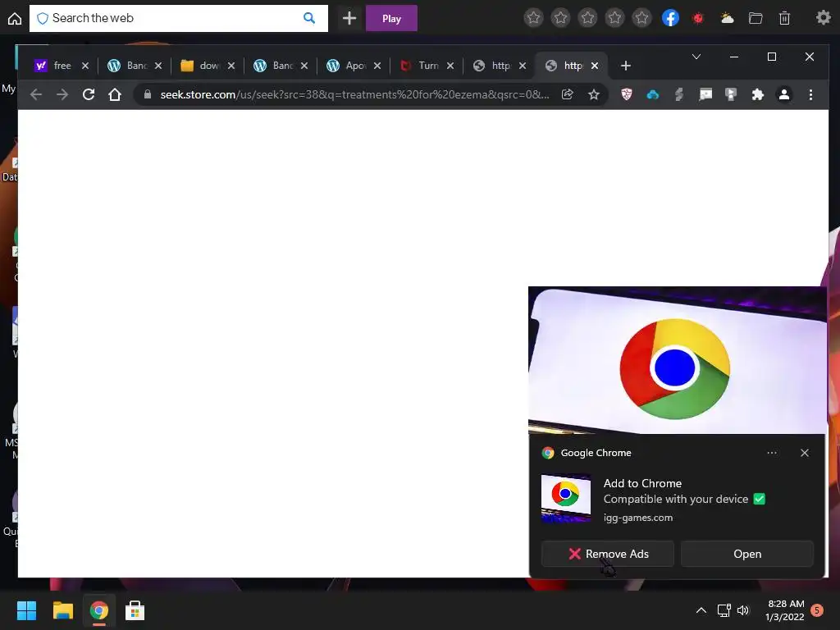Click the seek.store.com address bar
This screenshot has width=840, height=630.
pos(354,95)
